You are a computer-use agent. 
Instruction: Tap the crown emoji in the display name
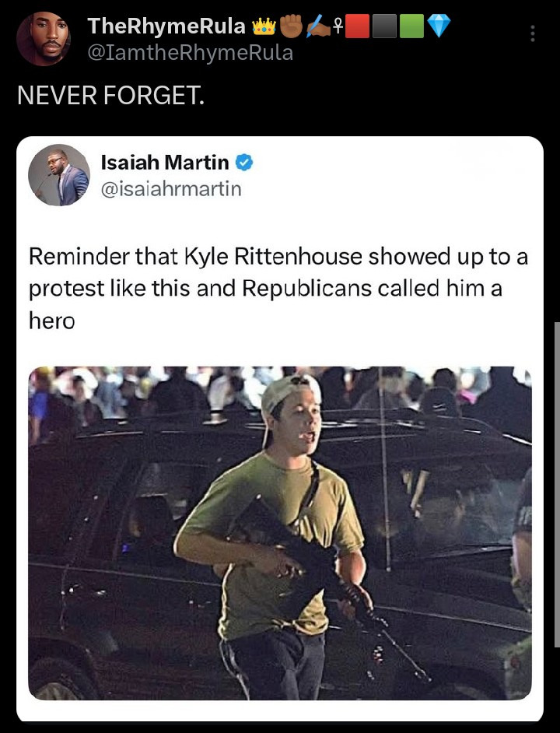(264, 26)
